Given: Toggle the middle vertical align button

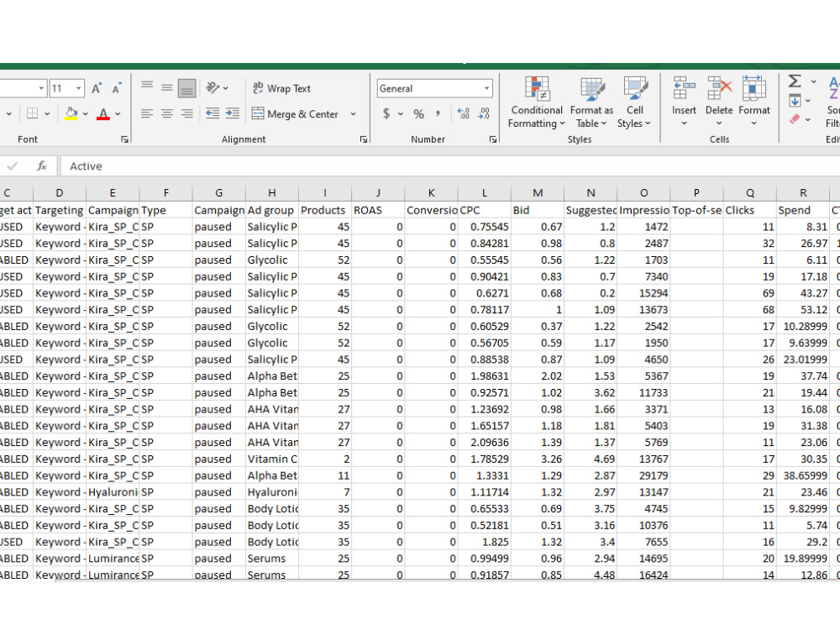Looking at the screenshot, I should click(x=167, y=88).
